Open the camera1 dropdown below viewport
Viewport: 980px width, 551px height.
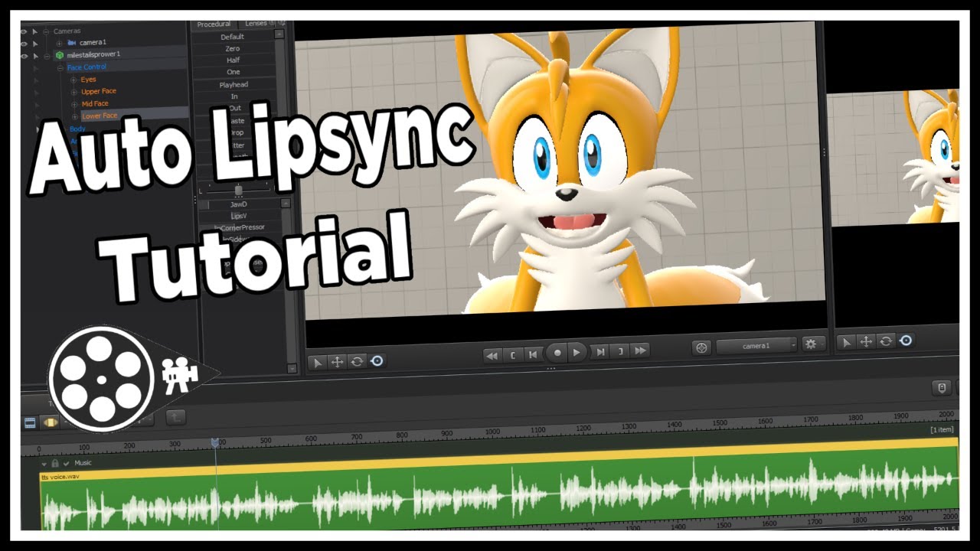[756, 346]
